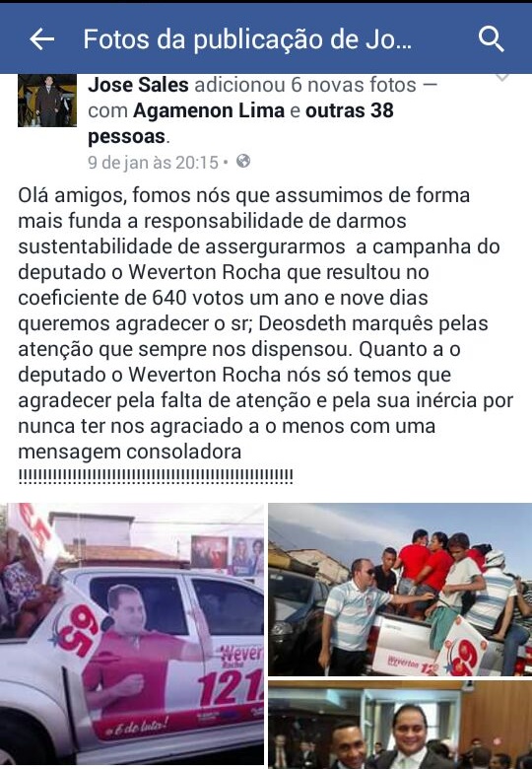Open post options chevron beside Jose Sales
Screen dimensions: 532x769
(x=502, y=78)
